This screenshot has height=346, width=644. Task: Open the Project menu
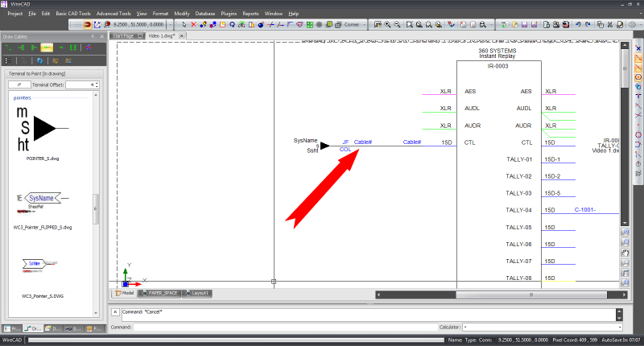15,14
